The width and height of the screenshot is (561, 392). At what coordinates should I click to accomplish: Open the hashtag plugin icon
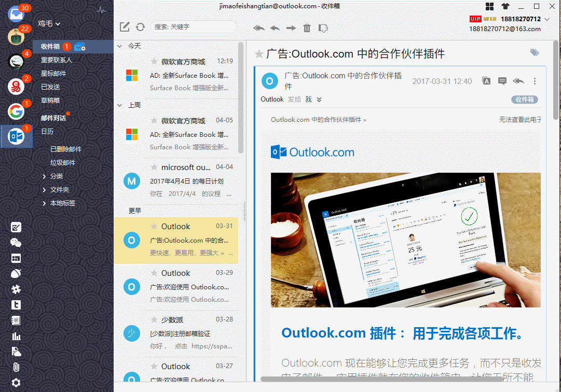(x=16, y=289)
